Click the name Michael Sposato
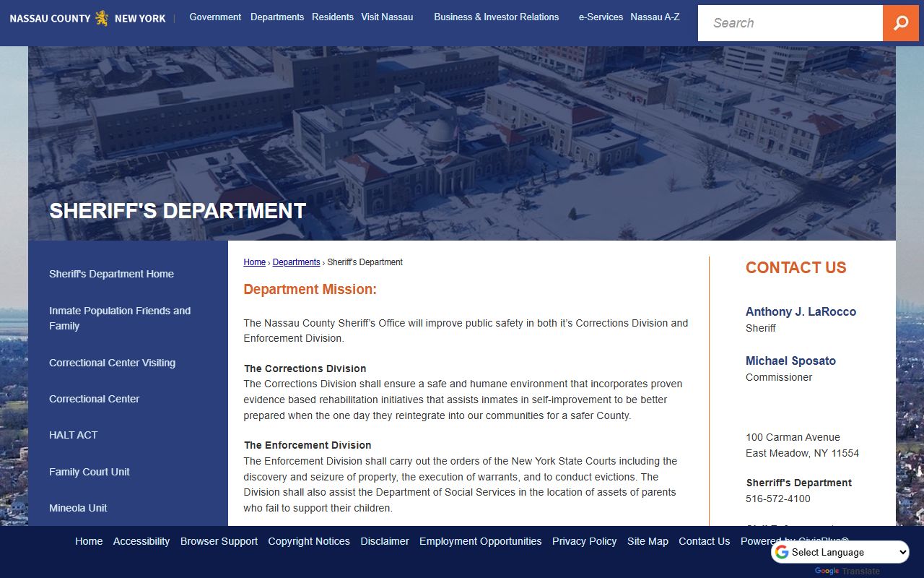 click(790, 361)
